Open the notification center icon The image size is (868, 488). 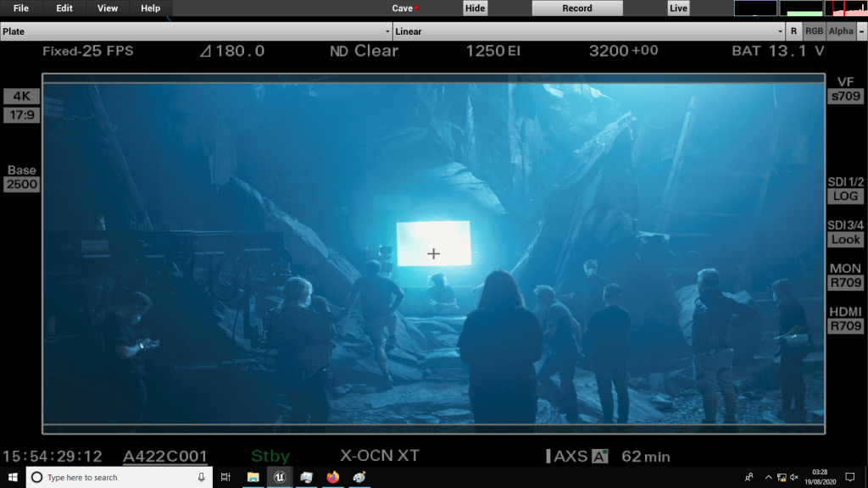pyautogui.click(x=852, y=478)
